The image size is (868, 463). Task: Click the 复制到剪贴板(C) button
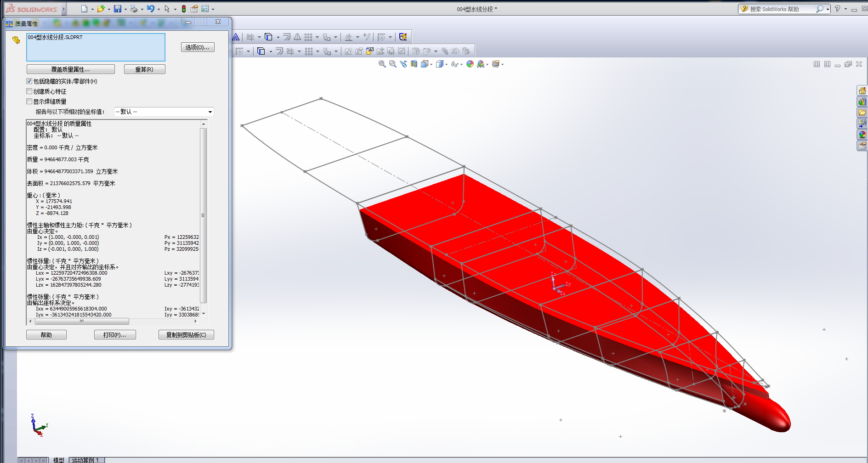pyautogui.click(x=186, y=335)
